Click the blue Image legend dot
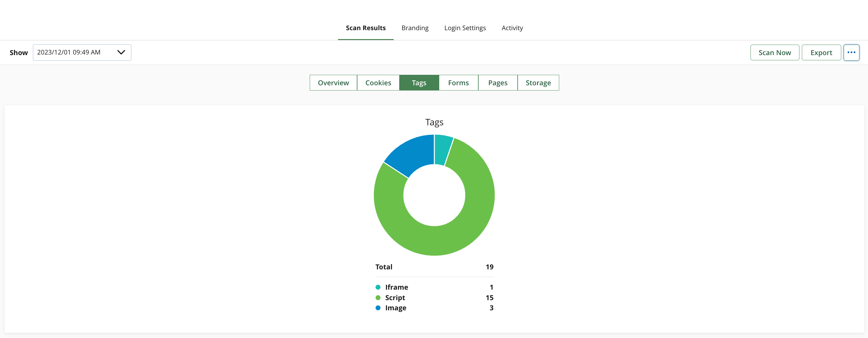Viewport: 868px width, 338px height. click(378, 308)
